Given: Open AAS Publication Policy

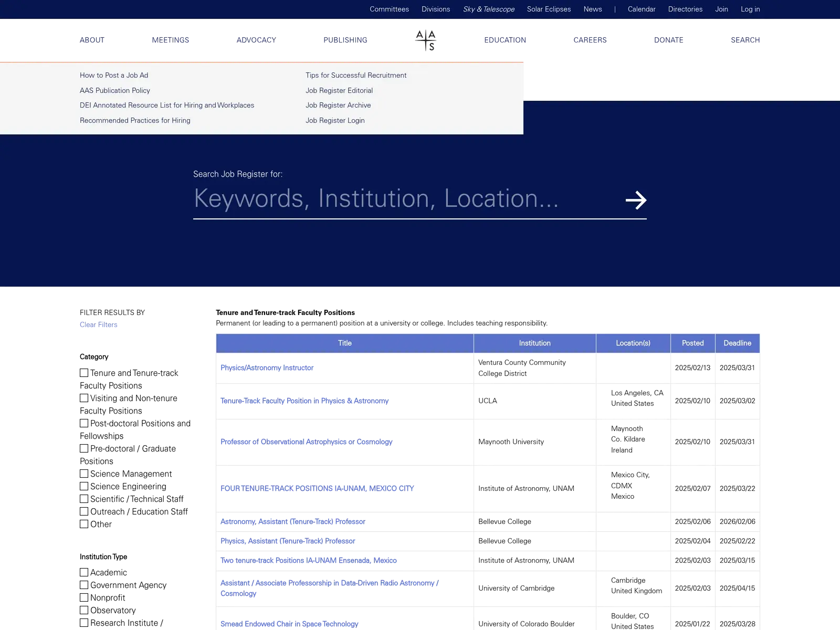Looking at the screenshot, I should point(115,90).
